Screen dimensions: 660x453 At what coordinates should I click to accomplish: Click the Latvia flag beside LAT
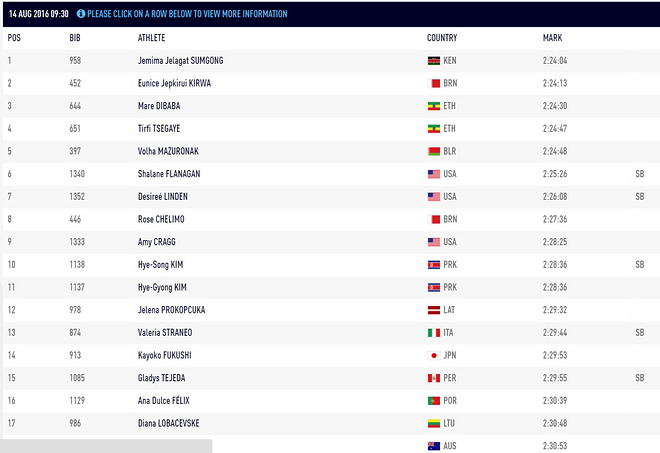tap(433, 310)
